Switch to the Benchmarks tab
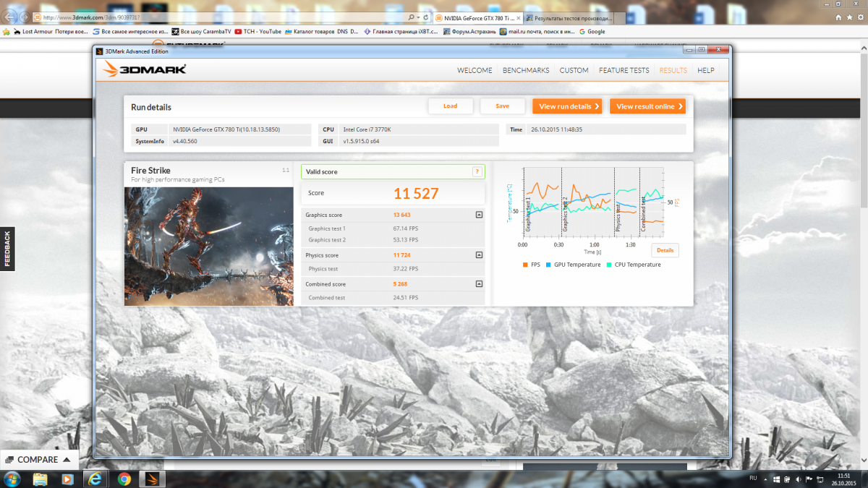 coord(526,70)
